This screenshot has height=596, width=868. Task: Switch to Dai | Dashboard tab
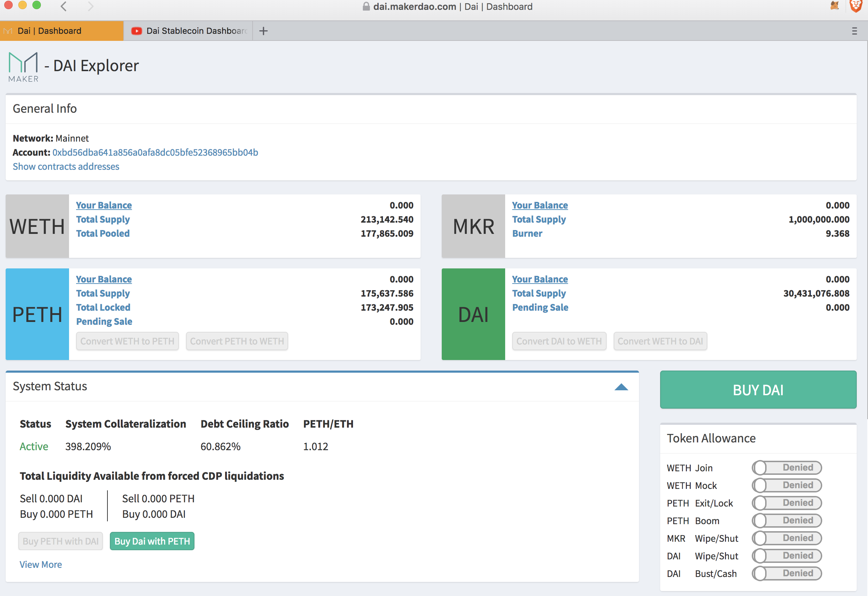62,31
